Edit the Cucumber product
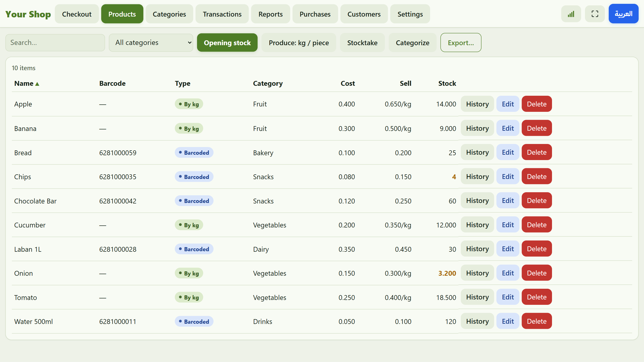The width and height of the screenshot is (644, 362). [508, 225]
